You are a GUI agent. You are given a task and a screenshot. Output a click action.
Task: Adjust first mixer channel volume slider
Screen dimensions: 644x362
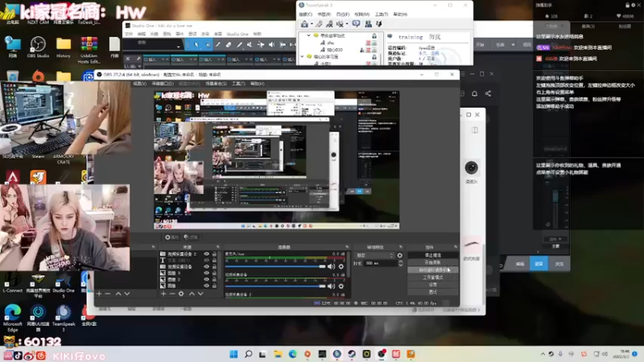(275, 267)
